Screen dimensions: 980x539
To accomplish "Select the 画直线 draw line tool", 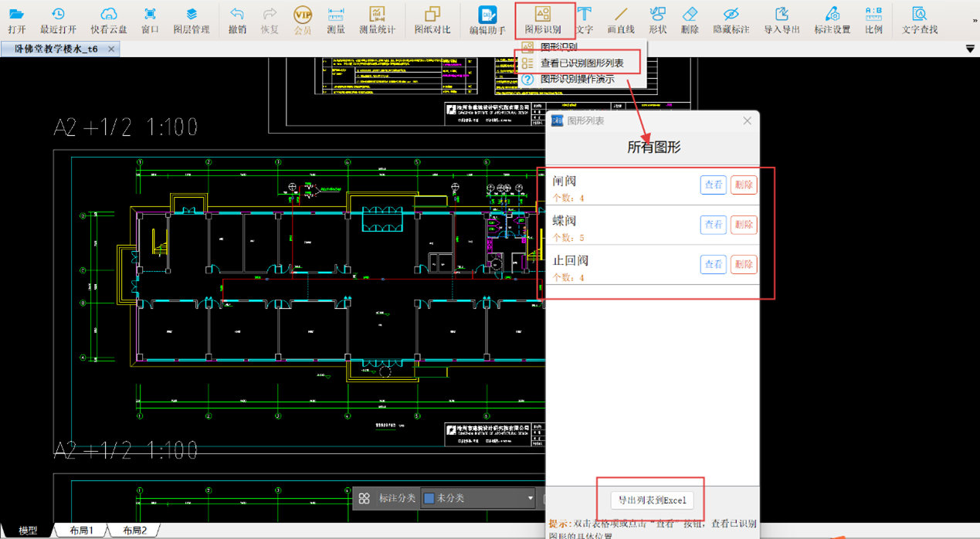I will click(620, 19).
